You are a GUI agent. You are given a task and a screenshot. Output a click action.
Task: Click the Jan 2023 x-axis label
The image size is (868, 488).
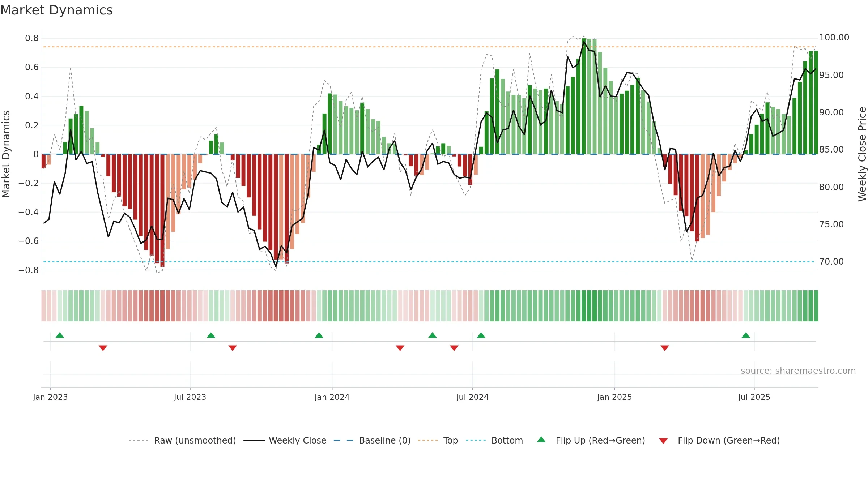pyautogui.click(x=50, y=397)
